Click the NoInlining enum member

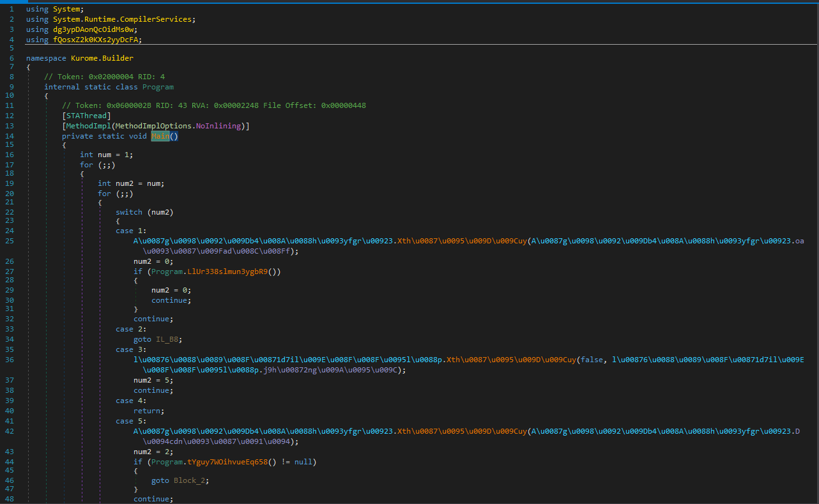pyautogui.click(x=218, y=126)
